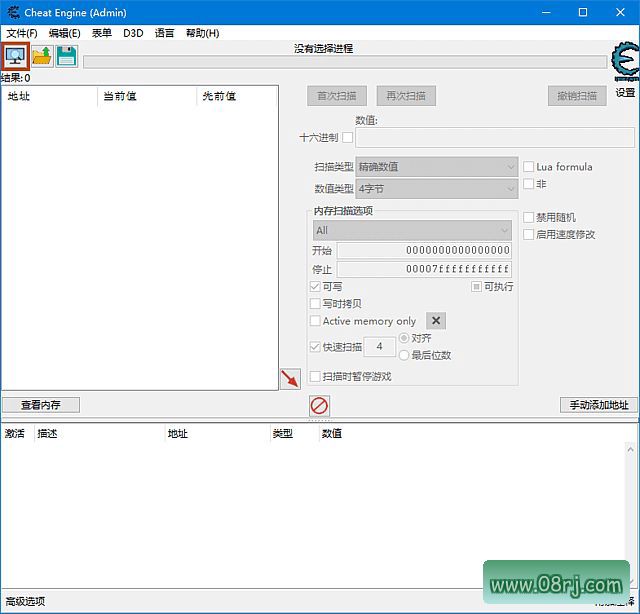Select the 最后位数 last digits radio button
640x614 pixels.
[404, 355]
